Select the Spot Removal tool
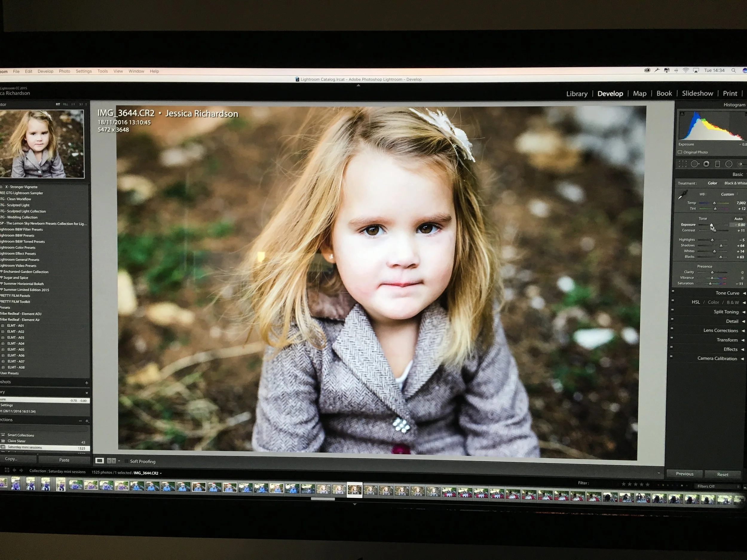Viewport: 747px width, 560px height. pos(694,164)
